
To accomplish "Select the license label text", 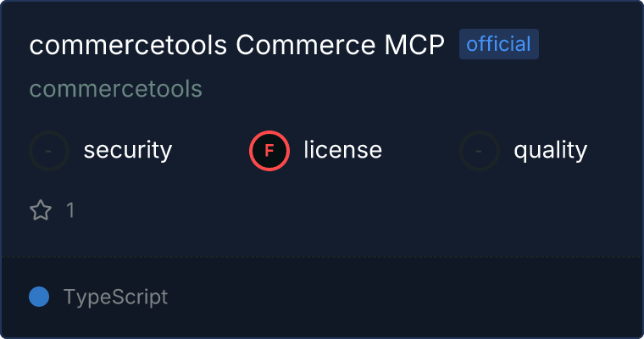I will click(x=342, y=151).
